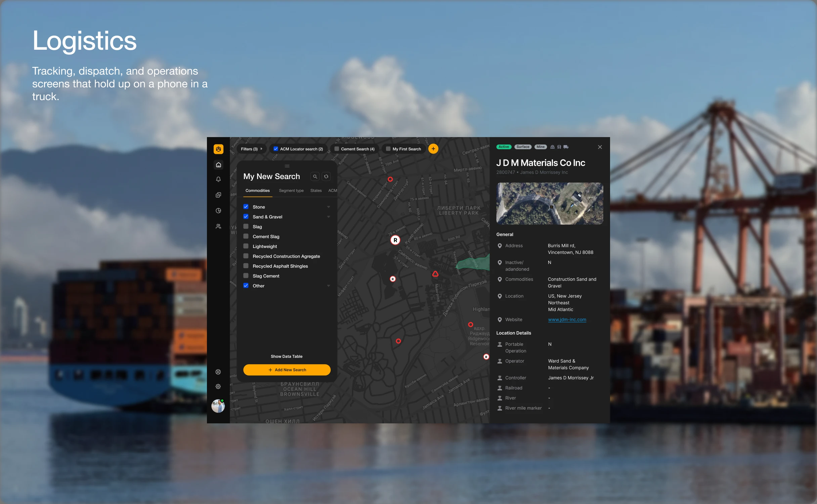
Task: Switch to the ACM tab
Action: point(333,191)
